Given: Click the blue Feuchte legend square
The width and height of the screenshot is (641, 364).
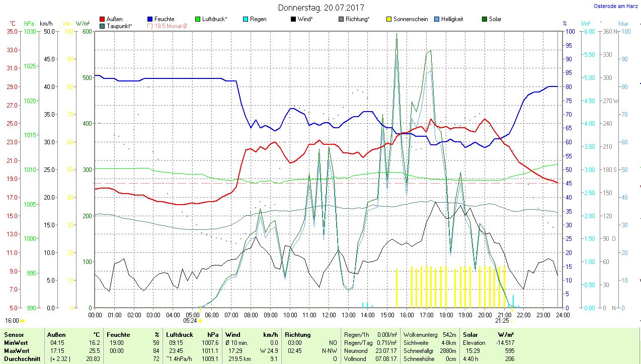Looking at the screenshot, I should 150,19.
